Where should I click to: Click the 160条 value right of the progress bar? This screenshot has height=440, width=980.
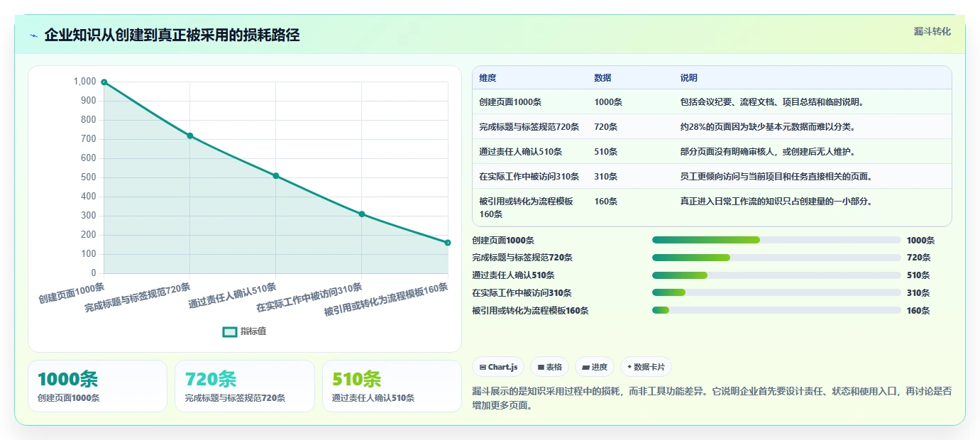coord(918,311)
